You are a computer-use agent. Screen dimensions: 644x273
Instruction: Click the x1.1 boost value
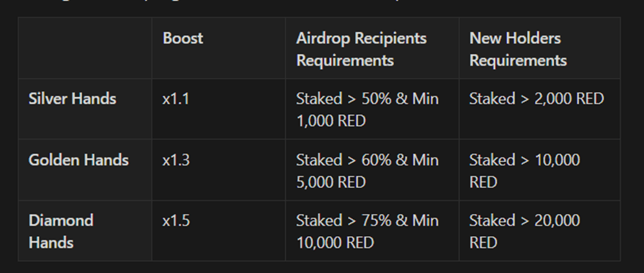[x=176, y=99]
